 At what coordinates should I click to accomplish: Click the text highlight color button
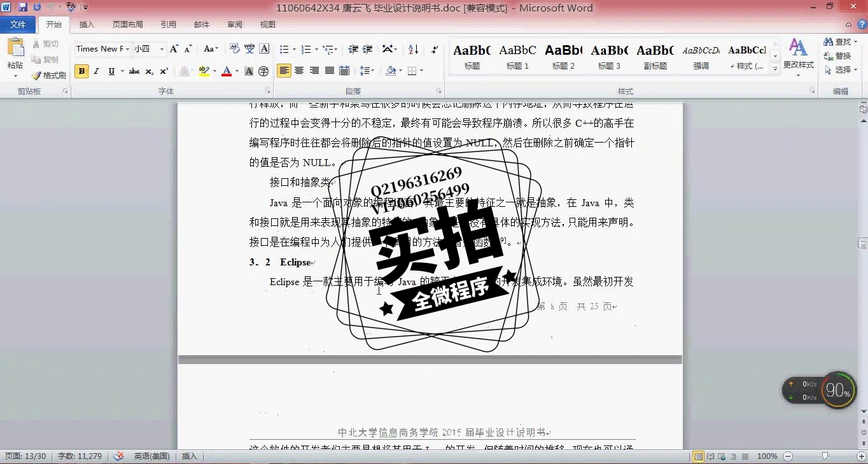(204, 71)
